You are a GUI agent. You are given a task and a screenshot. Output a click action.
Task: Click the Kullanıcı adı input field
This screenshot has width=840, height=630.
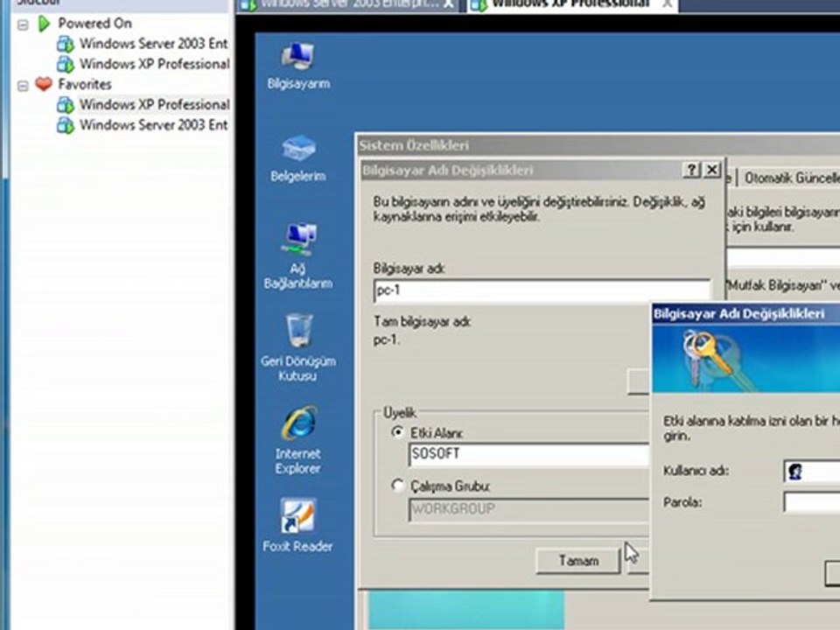[x=812, y=472]
